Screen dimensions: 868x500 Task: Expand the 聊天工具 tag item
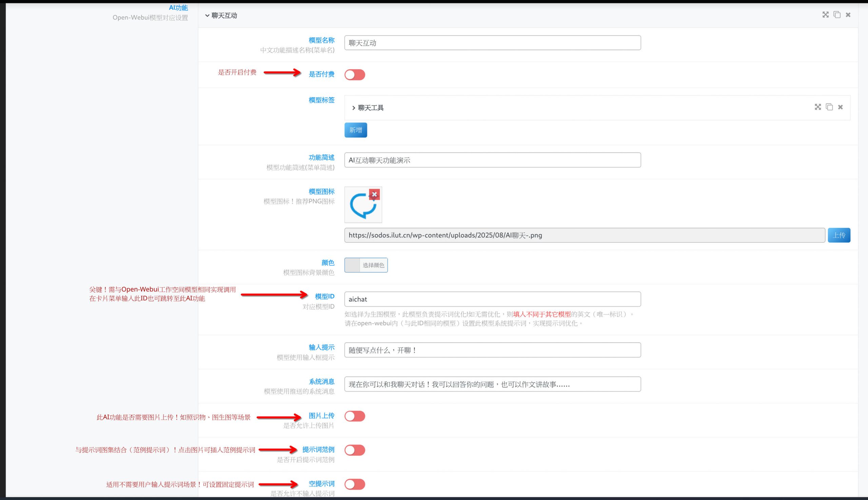[x=353, y=108]
